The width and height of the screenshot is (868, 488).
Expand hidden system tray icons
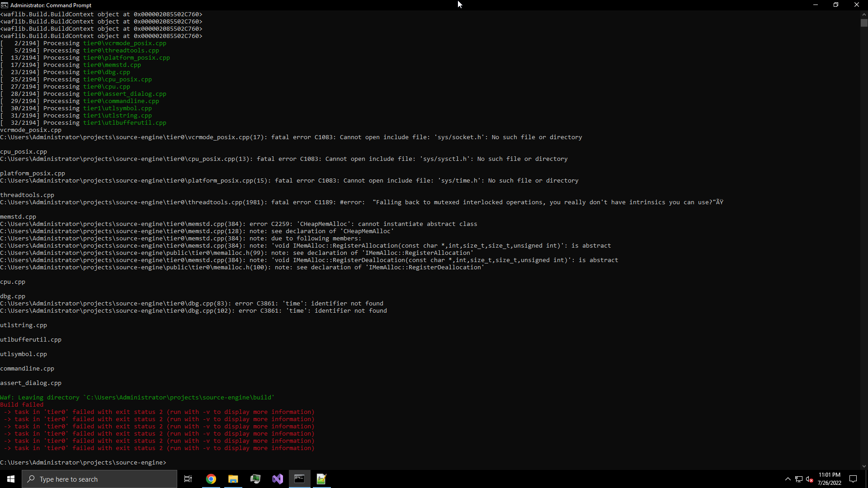pos(787,479)
